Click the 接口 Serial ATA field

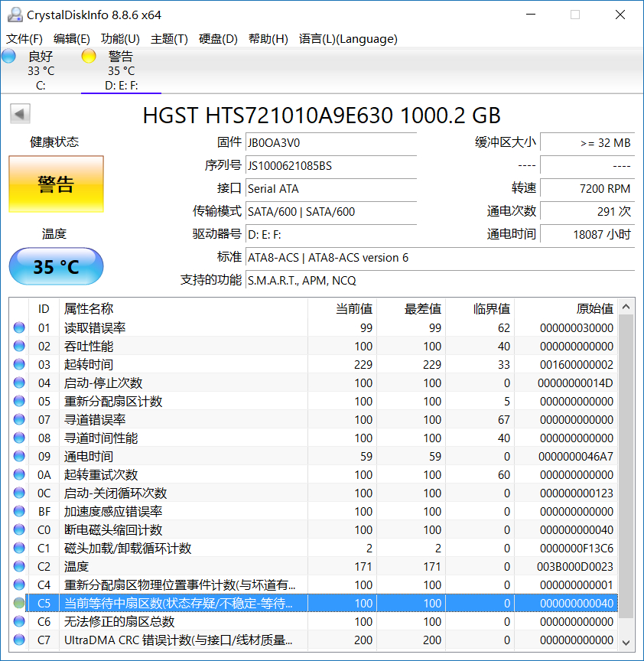[331, 188]
